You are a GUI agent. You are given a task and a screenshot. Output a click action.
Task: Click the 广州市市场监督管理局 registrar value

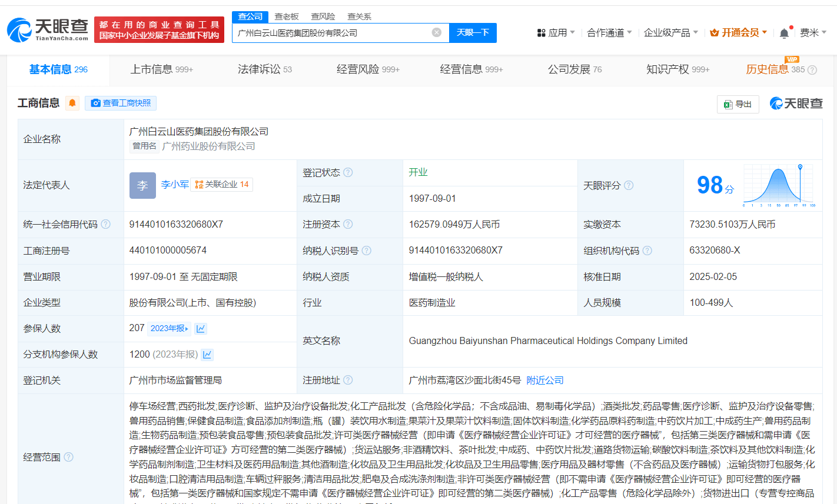175,380
